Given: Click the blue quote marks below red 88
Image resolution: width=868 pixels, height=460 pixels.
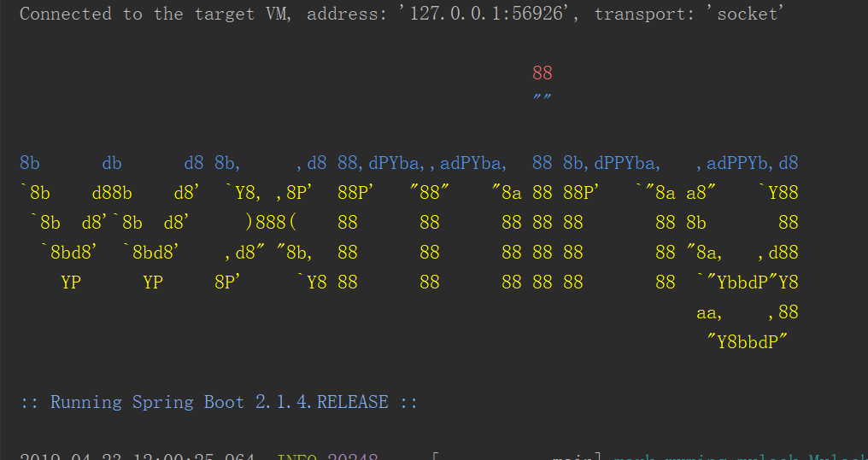Looking at the screenshot, I should (542, 98).
